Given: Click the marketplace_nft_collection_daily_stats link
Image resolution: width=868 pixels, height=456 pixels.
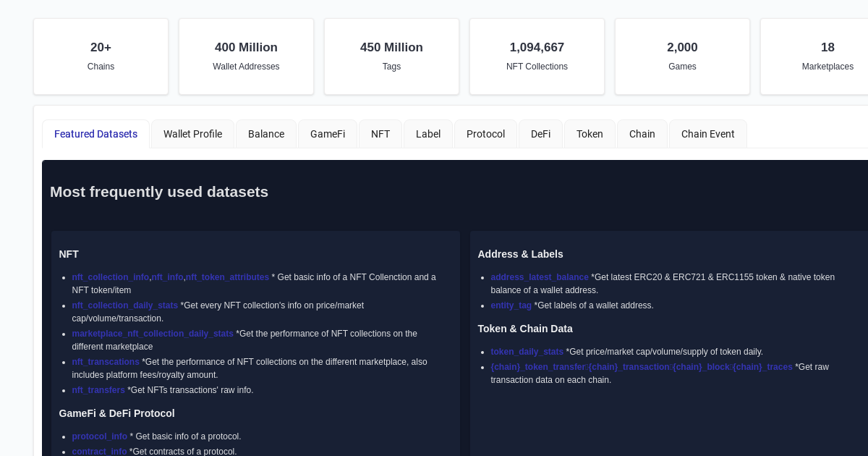Looking at the screenshot, I should tap(153, 334).
